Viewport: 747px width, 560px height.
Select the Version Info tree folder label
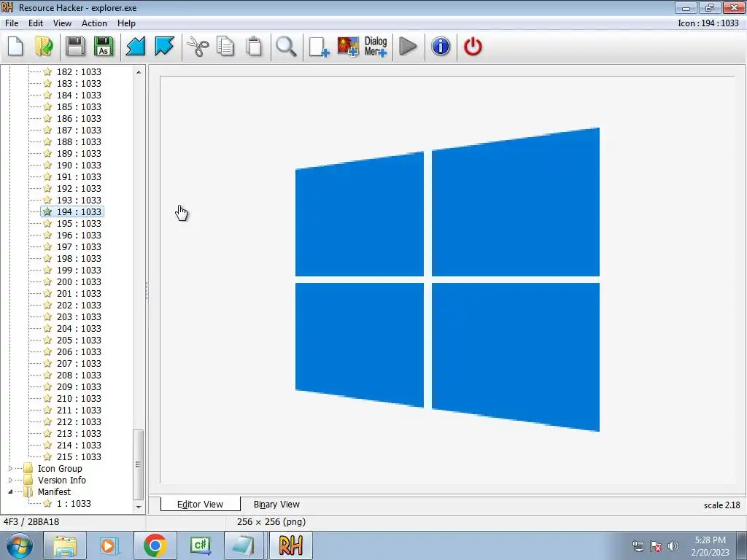62,480
